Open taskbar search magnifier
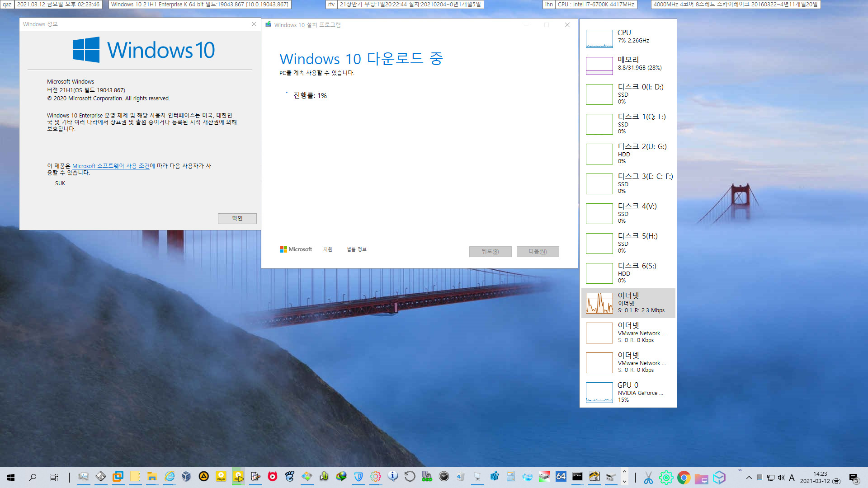868x488 pixels. [33, 477]
